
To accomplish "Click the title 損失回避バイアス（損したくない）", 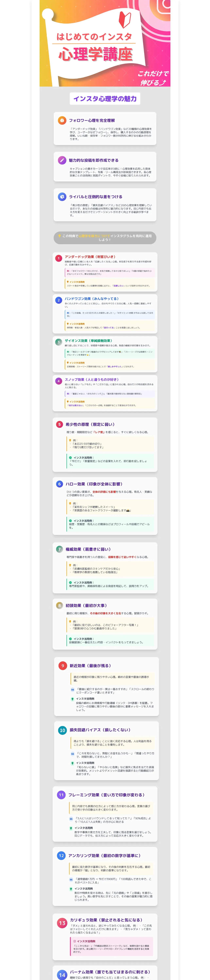I will tap(100, 730).
